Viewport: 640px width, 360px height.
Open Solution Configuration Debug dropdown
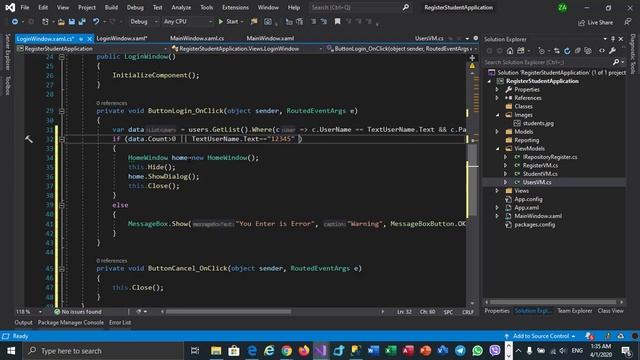(144, 22)
